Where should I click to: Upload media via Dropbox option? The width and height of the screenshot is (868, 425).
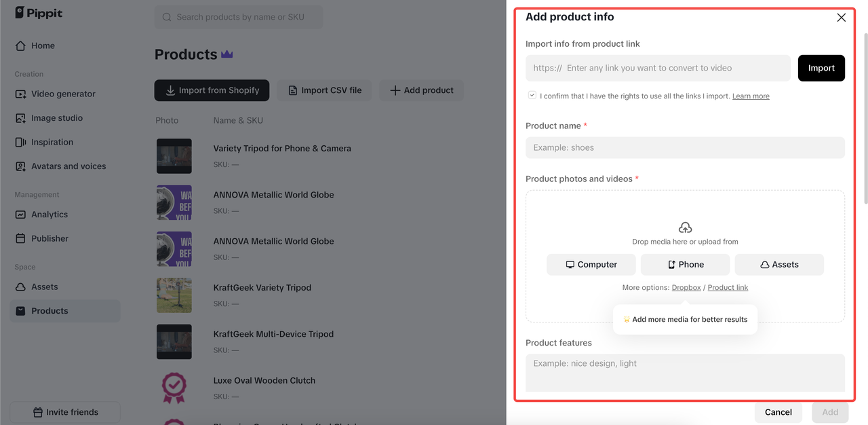click(x=686, y=287)
